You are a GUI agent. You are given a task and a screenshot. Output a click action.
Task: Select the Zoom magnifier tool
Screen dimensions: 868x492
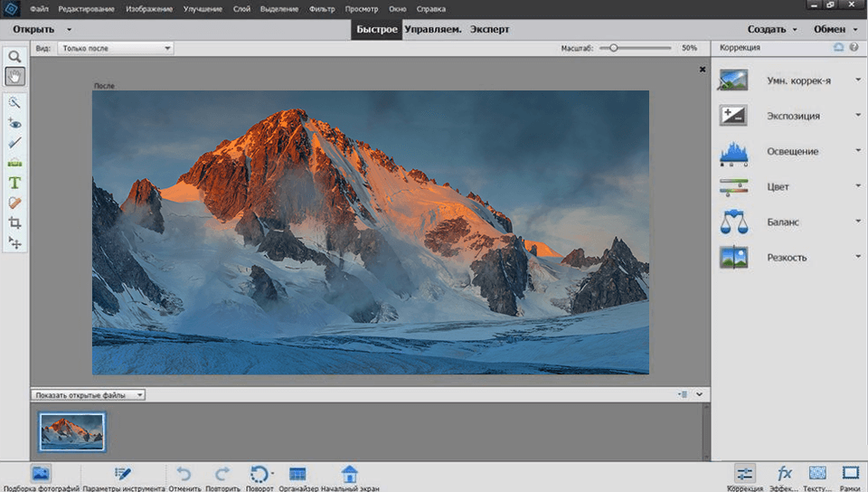tap(14, 56)
